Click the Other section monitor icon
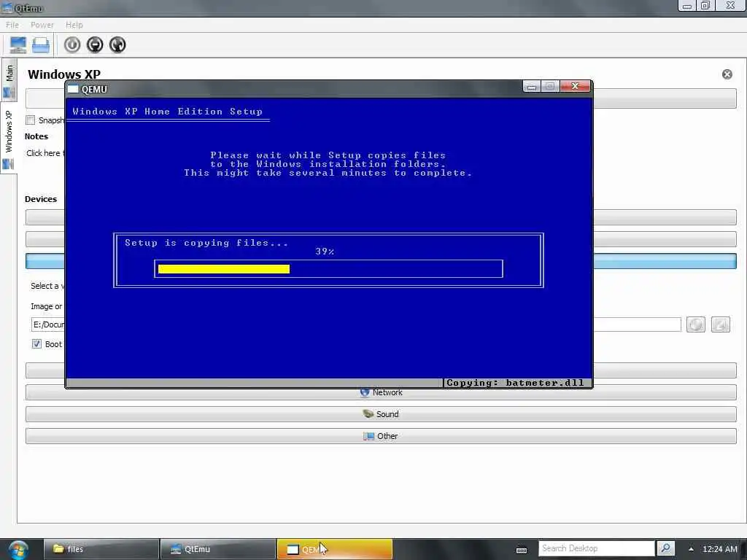The width and height of the screenshot is (747, 560). click(x=368, y=436)
